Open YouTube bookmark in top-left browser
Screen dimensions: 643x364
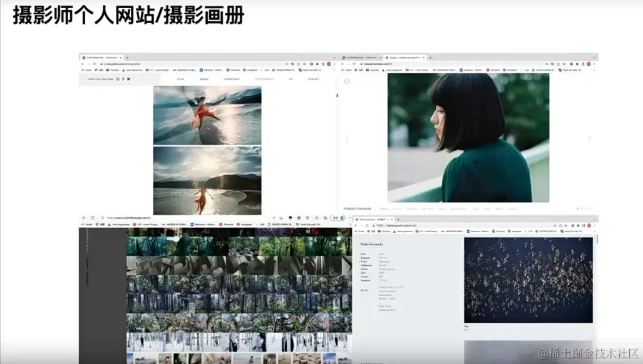[x=113, y=70]
